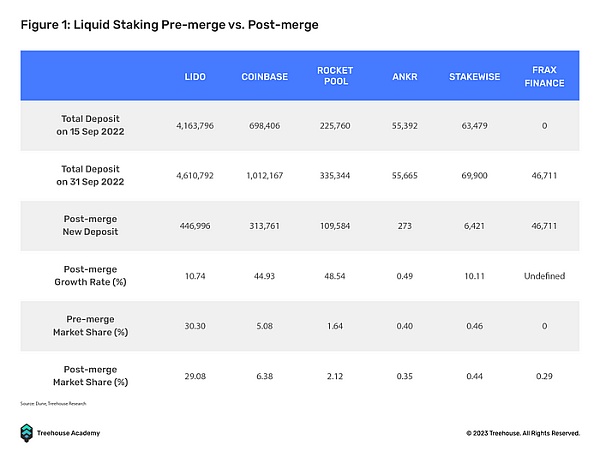This screenshot has width=600, height=458.
Task: Click Stakewise pre-merge share 0.46
Action: click(474, 326)
